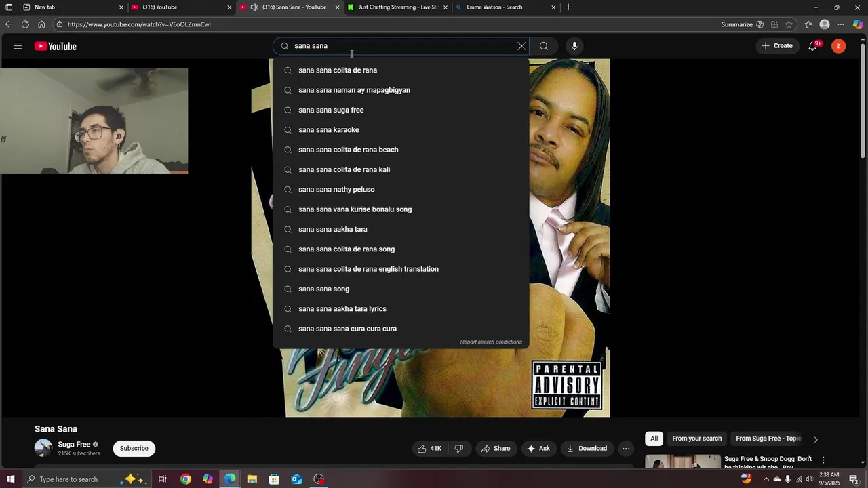Switch to 'Emma Watson - Search' tab
This screenshot has height=488, width=868.
point(505,7)
